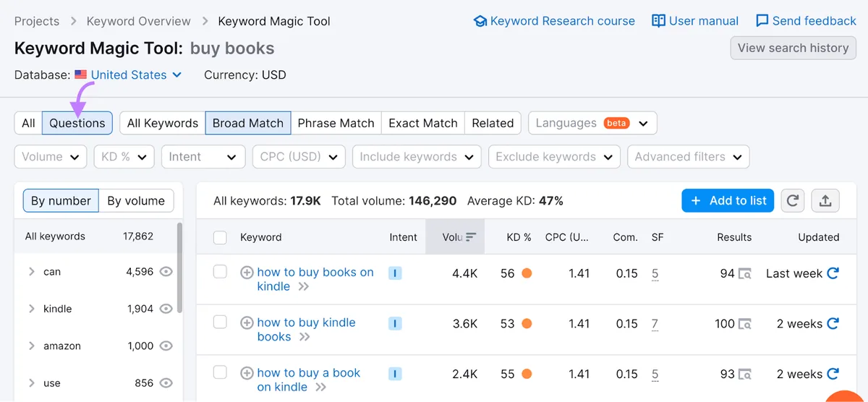Toggle eye icon for kindle group
868x402 pixels.
(x=166, y=309)
